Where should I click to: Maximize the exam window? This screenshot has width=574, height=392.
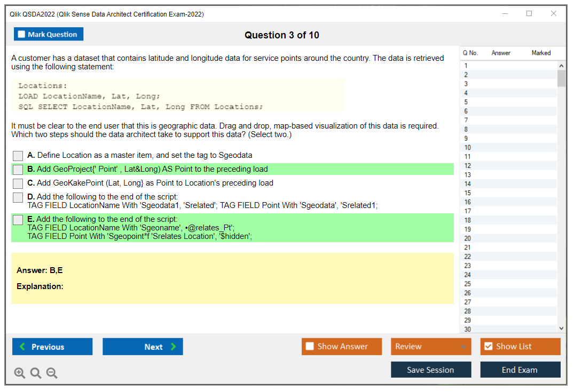click(529, 14)
